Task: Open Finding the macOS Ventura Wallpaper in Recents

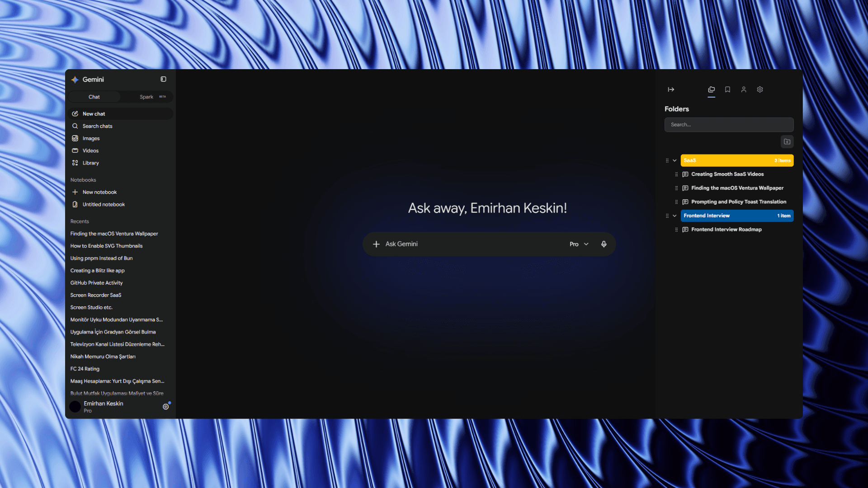Action: tap(114, 234)
